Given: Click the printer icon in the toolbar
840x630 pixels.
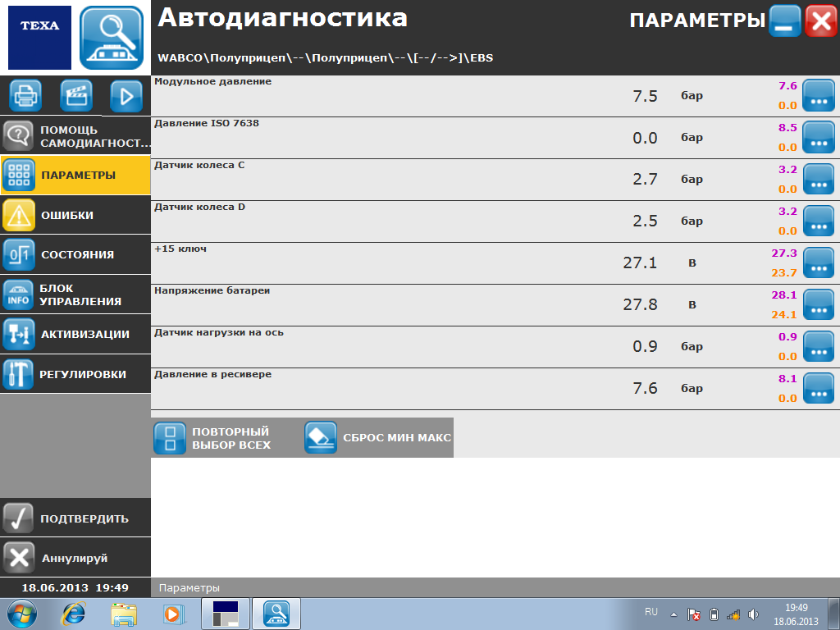Looking at the screenshot, I should 25,96.
